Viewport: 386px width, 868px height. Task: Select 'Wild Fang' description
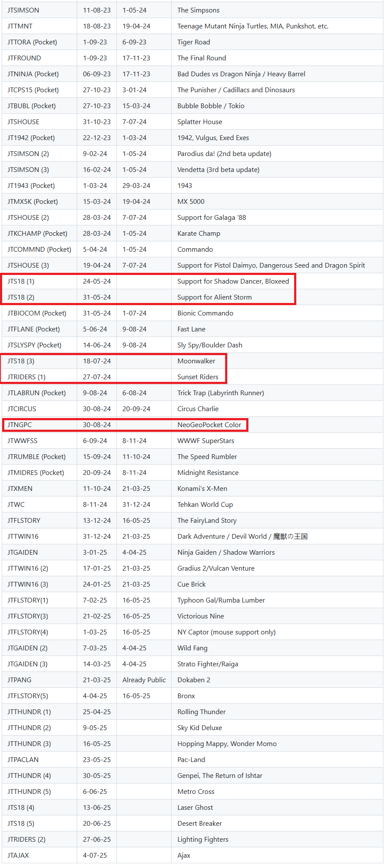[x=192, y=648]
